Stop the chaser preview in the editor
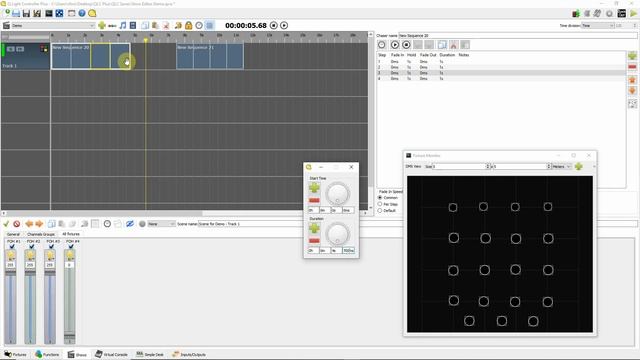This screenshot has height=360, width=640. click(x=406, y=45)
